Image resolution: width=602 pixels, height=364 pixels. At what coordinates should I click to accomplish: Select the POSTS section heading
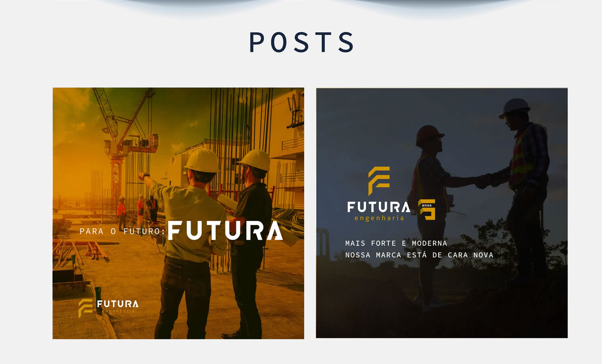tap(301, 42)
